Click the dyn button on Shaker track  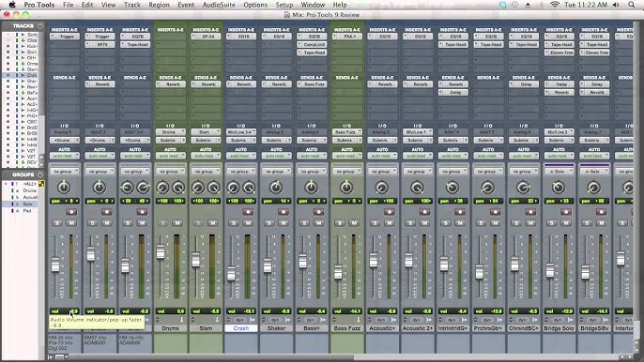point(275,320)
